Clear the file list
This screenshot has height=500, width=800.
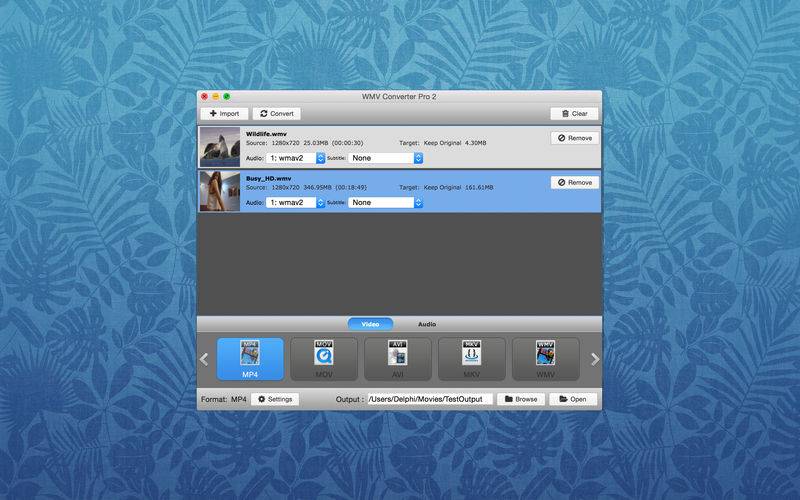click(574, 113)
